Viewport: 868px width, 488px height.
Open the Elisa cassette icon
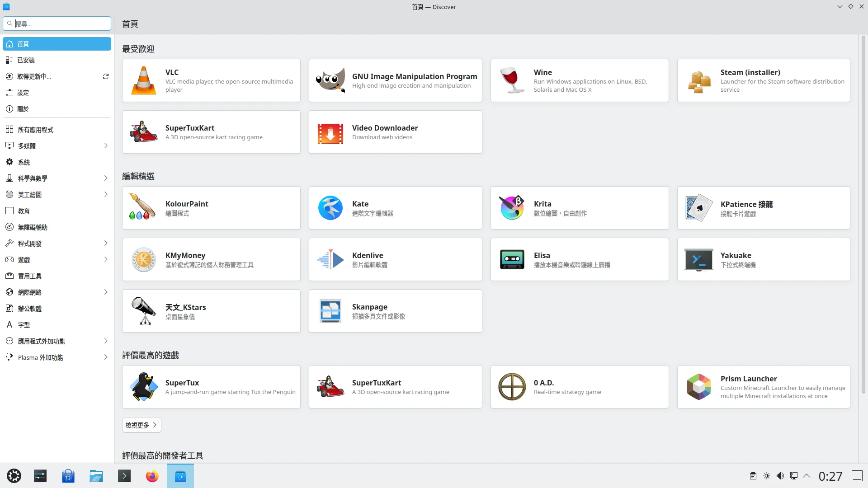click(512, 259)
